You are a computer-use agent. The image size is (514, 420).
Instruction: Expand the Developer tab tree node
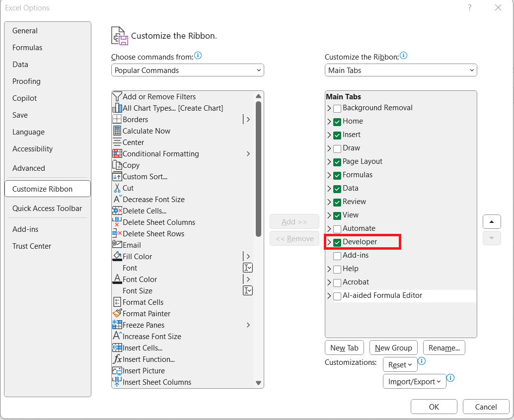(329, 242)
